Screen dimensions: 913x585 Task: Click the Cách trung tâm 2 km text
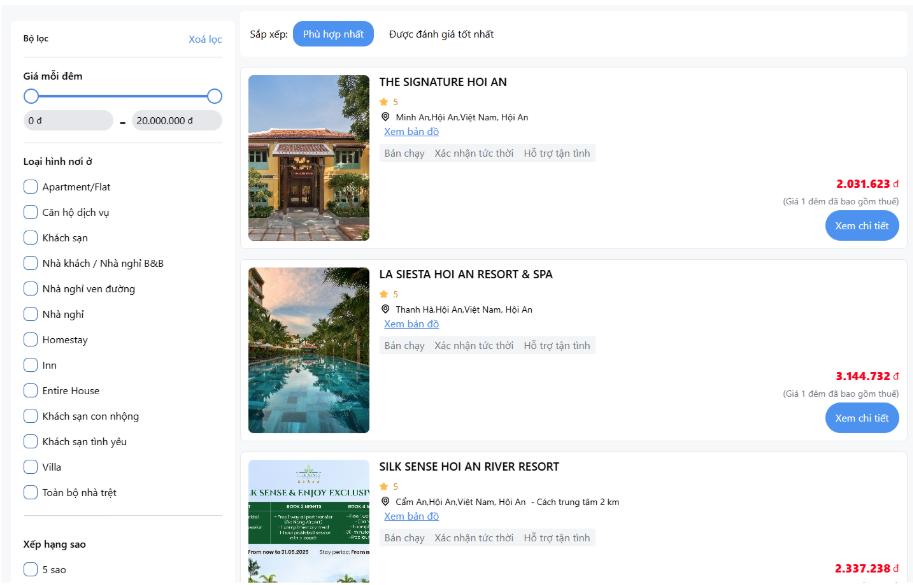[578, 502]
